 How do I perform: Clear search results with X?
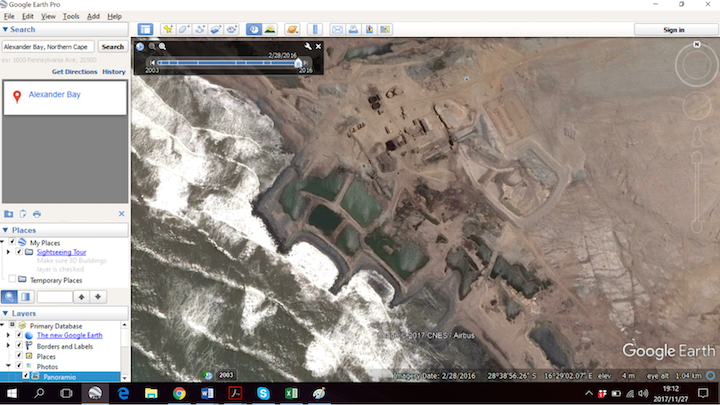pyautogui.click(x=122, y=214)
